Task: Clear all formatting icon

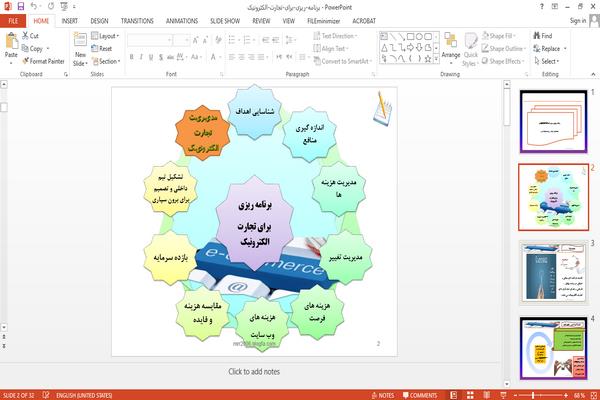Action: coord(218,40)
